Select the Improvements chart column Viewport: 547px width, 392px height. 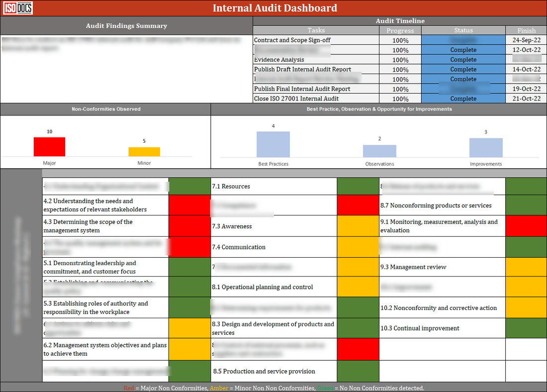[486, 145]
